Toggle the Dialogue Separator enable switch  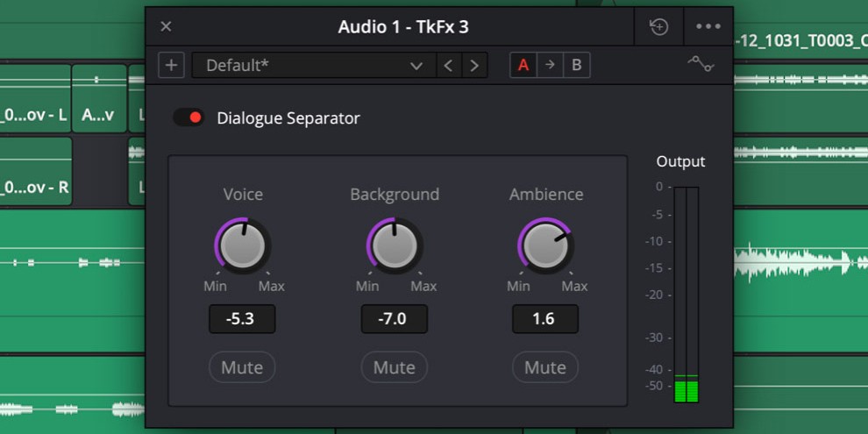(x=189, y=117)
